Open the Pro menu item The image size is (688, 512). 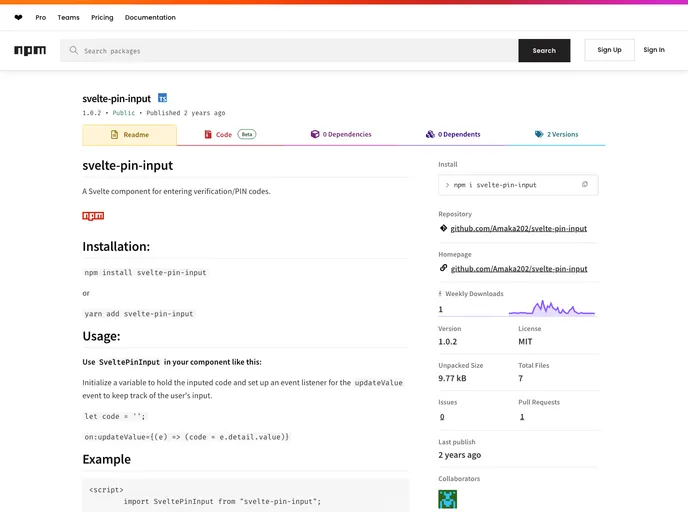pyautogui.click(x=41, y=18)
